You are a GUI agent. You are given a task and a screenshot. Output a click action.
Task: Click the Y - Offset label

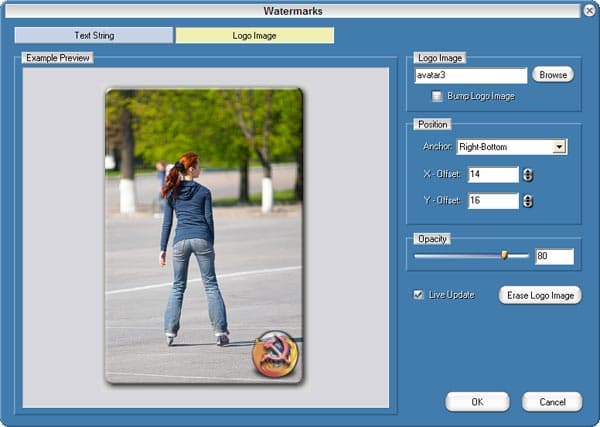(x=442, y=200)
